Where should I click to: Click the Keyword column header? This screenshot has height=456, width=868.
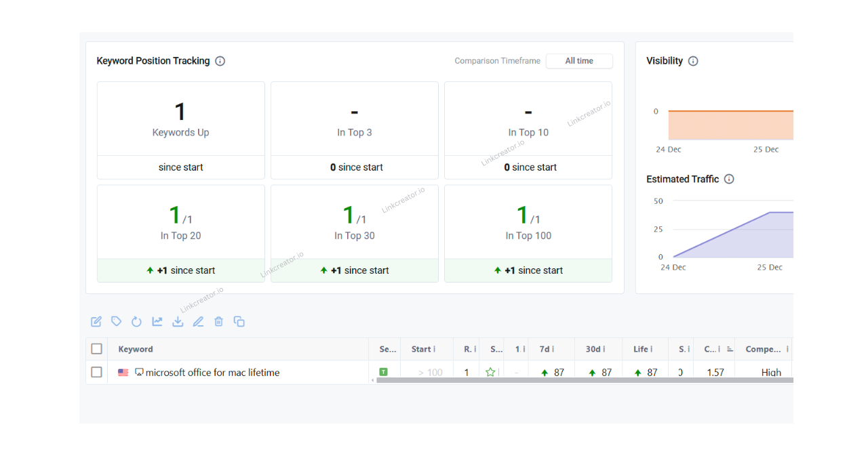coord(136,349)
